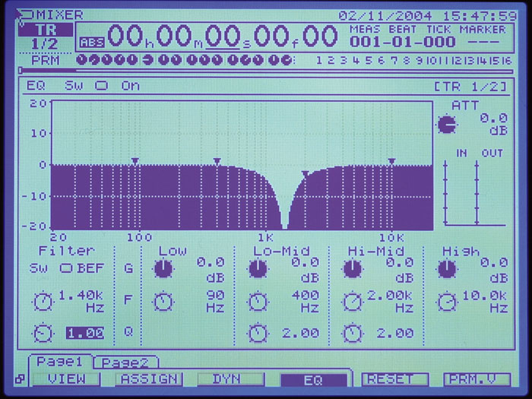Select the highlighted Filter Q value 1.00
This screenshot has width=532, height=399.
(85, 333)
